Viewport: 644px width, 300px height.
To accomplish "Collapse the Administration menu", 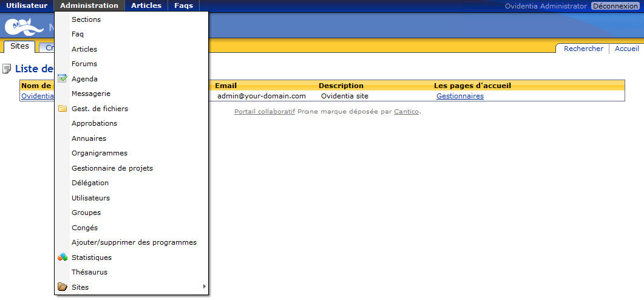I will (x=89, y=5).
